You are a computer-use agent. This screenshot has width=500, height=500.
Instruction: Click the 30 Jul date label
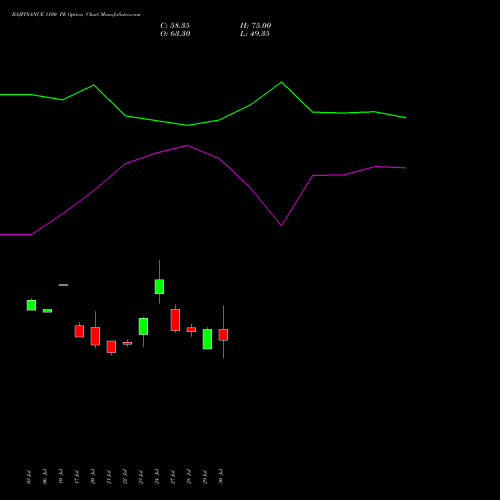[221, 477]
